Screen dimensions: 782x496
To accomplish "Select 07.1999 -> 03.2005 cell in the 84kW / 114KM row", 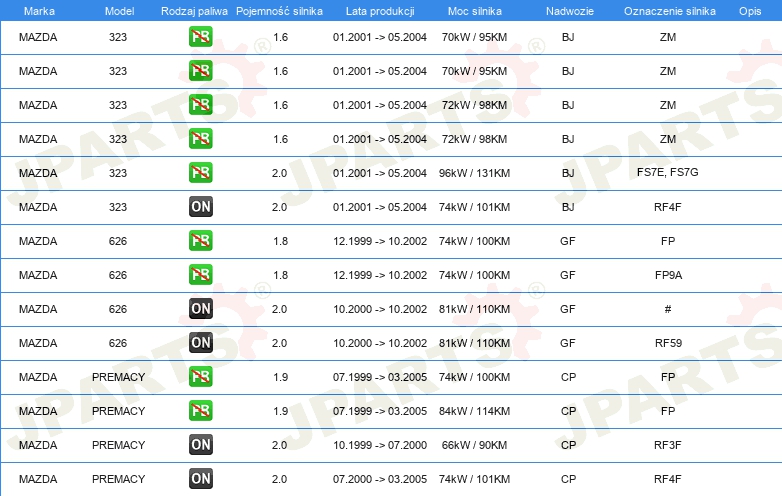I will pos(380,411).
